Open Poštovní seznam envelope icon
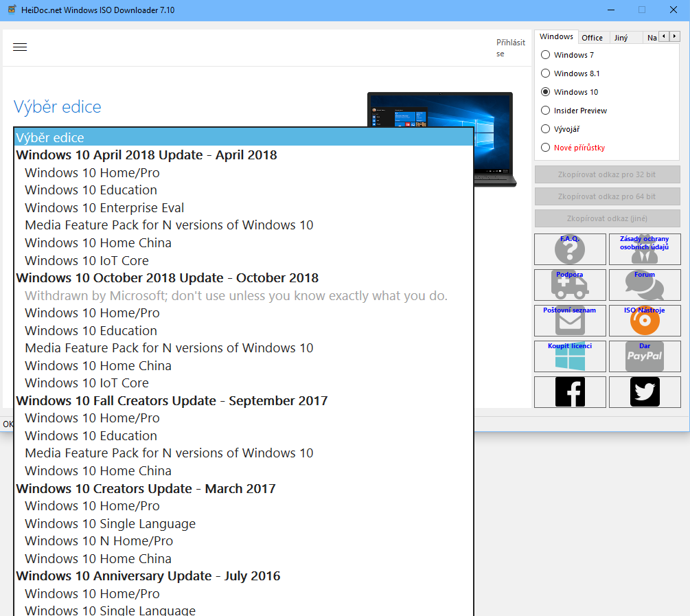This screenshot has width=690, height=616. (570, 321)
